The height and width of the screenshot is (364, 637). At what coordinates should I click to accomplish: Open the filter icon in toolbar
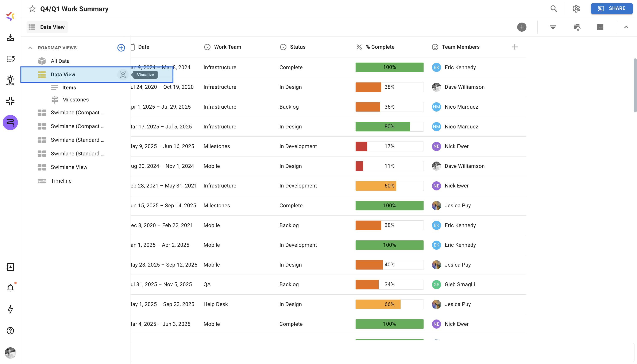(x=553, y=27)
